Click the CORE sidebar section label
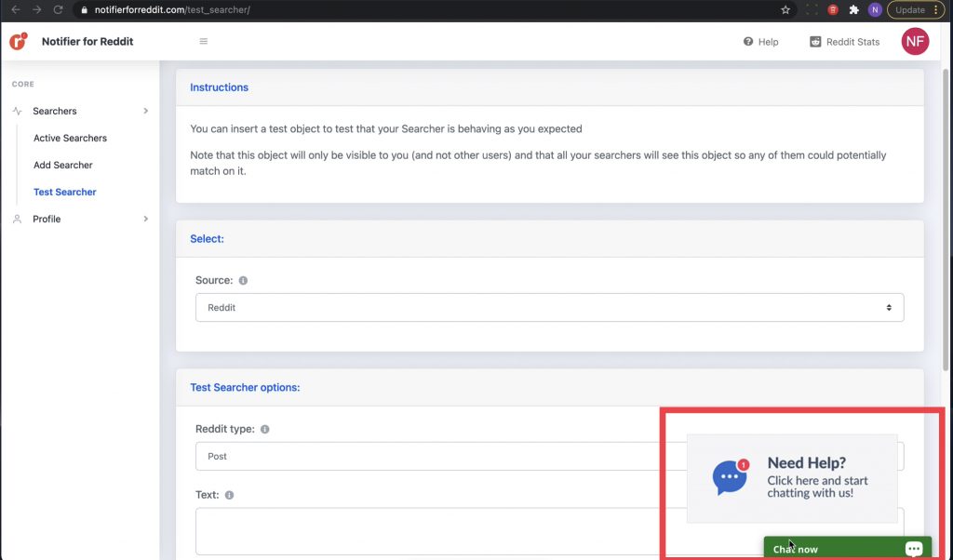 (x=23, y=85)
